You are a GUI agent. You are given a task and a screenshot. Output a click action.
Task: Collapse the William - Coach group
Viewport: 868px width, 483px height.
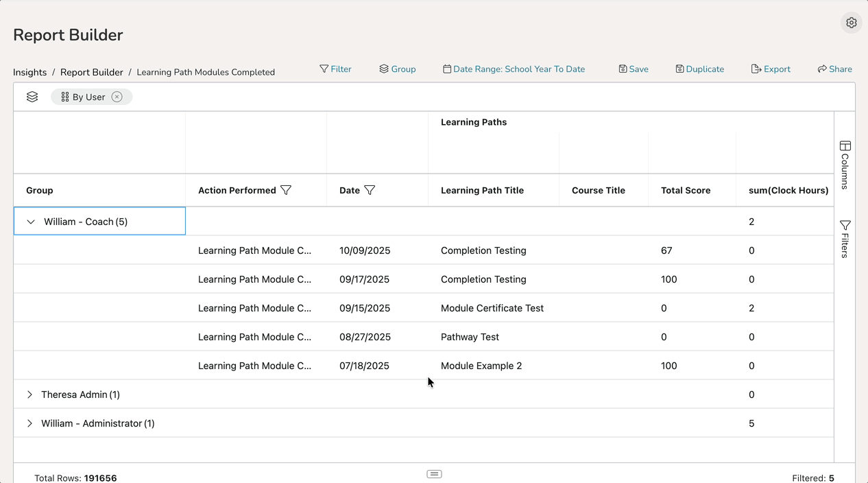[31, 222]
